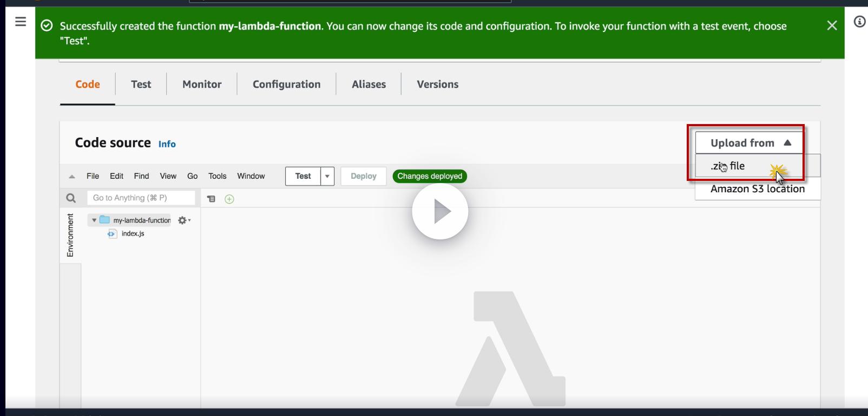Open the Configuration tab
This screenshot has height=416, width=868.
tap(286, 84)
